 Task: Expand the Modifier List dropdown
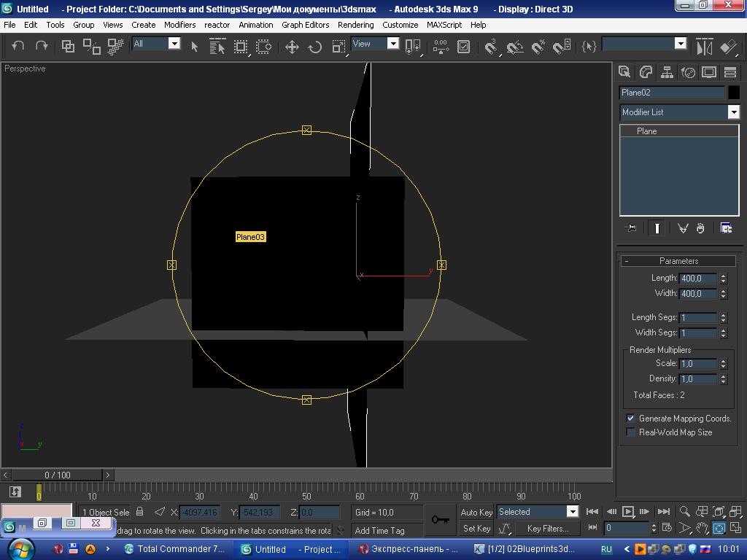733,112
